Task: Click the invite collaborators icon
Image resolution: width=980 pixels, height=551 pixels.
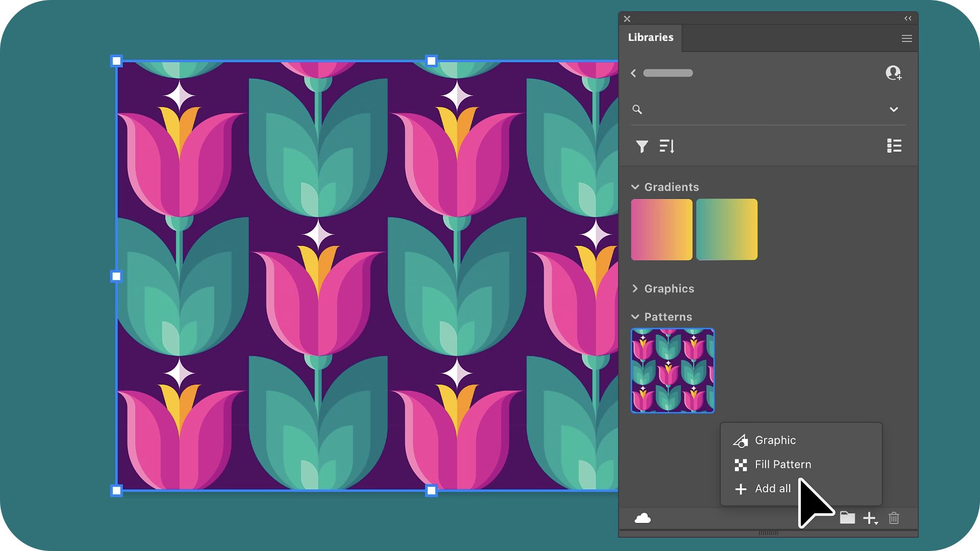Action: pyautogui.click(x=894, y=73)
